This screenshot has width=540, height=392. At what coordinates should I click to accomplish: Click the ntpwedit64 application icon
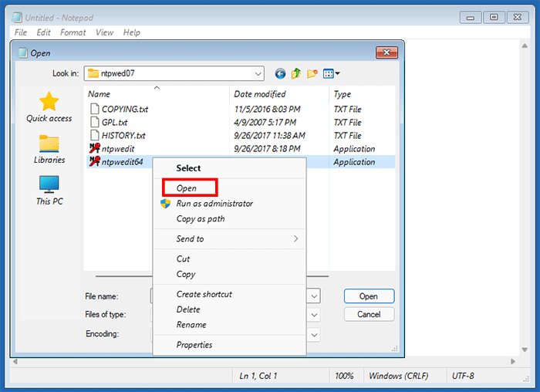[x=95, y=161]
